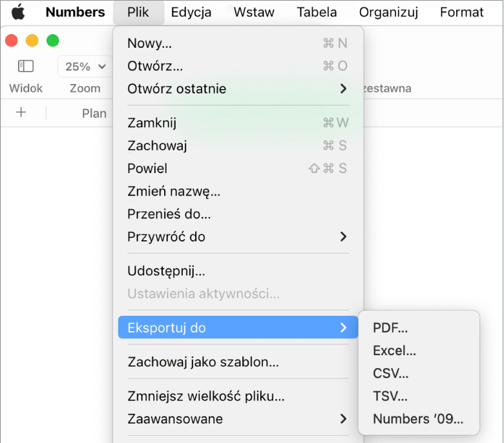504x443 pixels.
Task: Click the Widok sidebar view icon
Action: [26, 66]
